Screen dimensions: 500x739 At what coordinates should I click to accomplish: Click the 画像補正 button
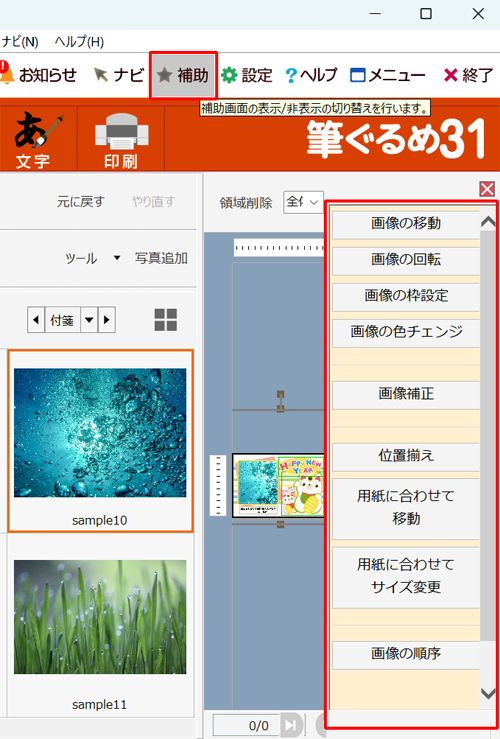[x=406, y=394]
